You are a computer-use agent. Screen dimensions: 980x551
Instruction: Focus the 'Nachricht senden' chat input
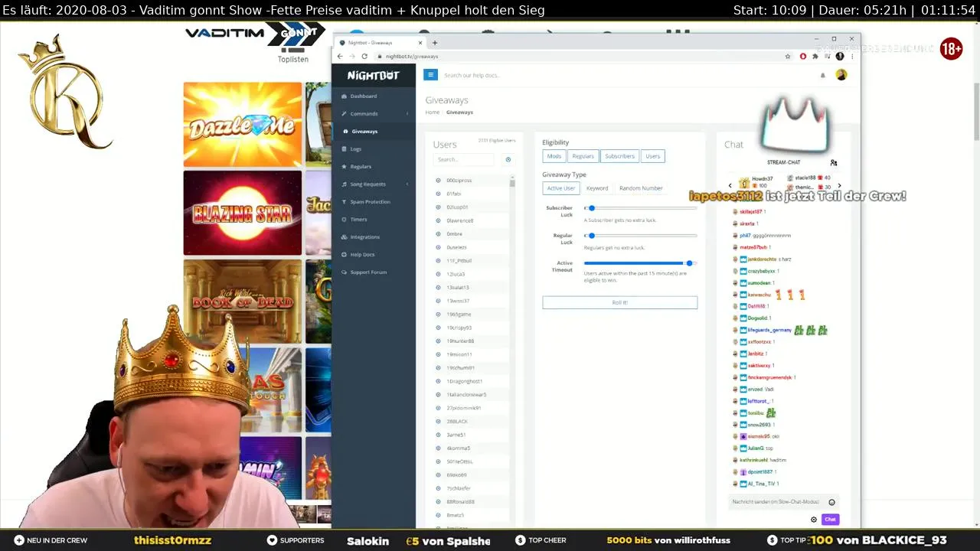(777, 502)
